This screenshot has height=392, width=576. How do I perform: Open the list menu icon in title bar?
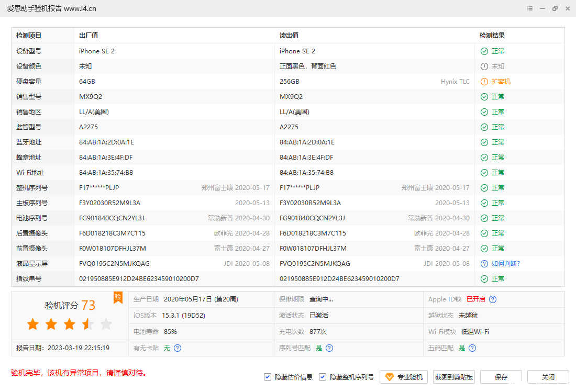click(530, 8)
